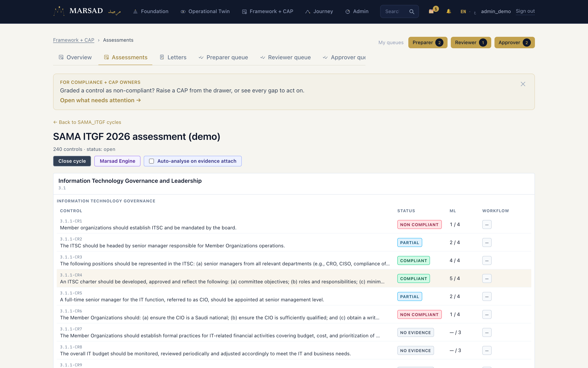588x368 pixels.
Task: Open the Preparer queue tab
Action: coord(223,57)
